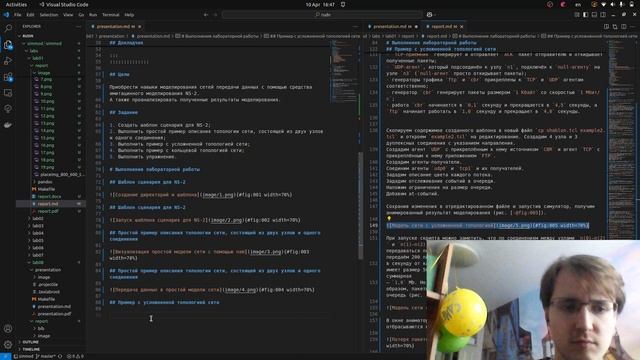Open the Activities overview in top bar

pyautogui.click(x=16, y=4)
